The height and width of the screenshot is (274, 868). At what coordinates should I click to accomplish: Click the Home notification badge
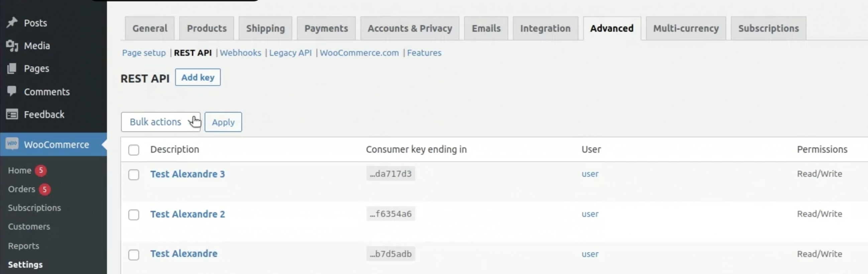pyautogui.click(x=41, y=170)
